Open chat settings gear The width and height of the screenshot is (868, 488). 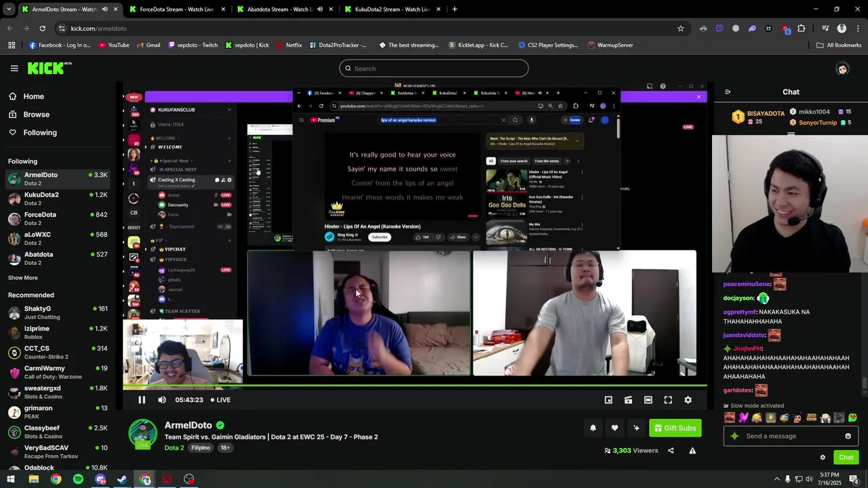tap(823, 457)
